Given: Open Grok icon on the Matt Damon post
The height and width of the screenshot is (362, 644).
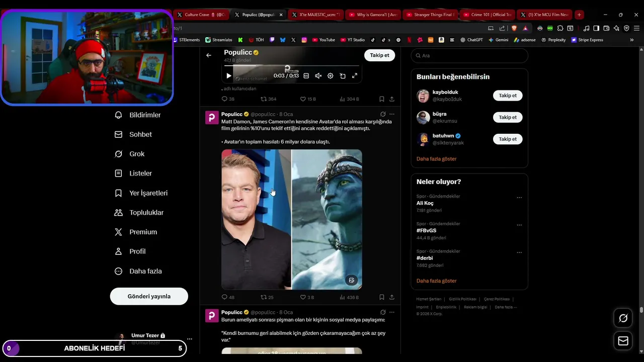Looking at the screenshot, I should tap(383, 114).
